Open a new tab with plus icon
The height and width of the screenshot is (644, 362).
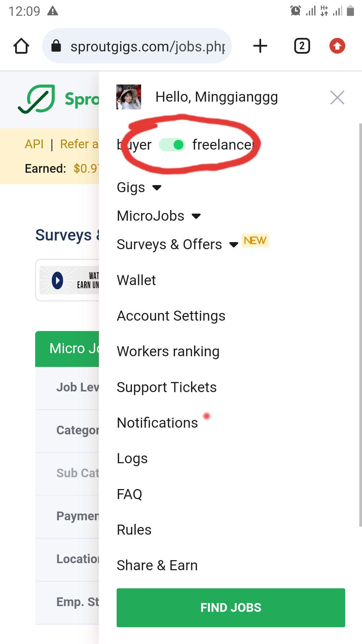point(260,46)
